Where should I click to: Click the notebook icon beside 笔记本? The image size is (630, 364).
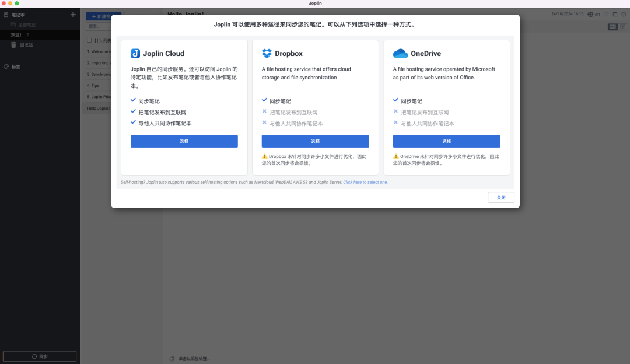(x=6, y=15)
